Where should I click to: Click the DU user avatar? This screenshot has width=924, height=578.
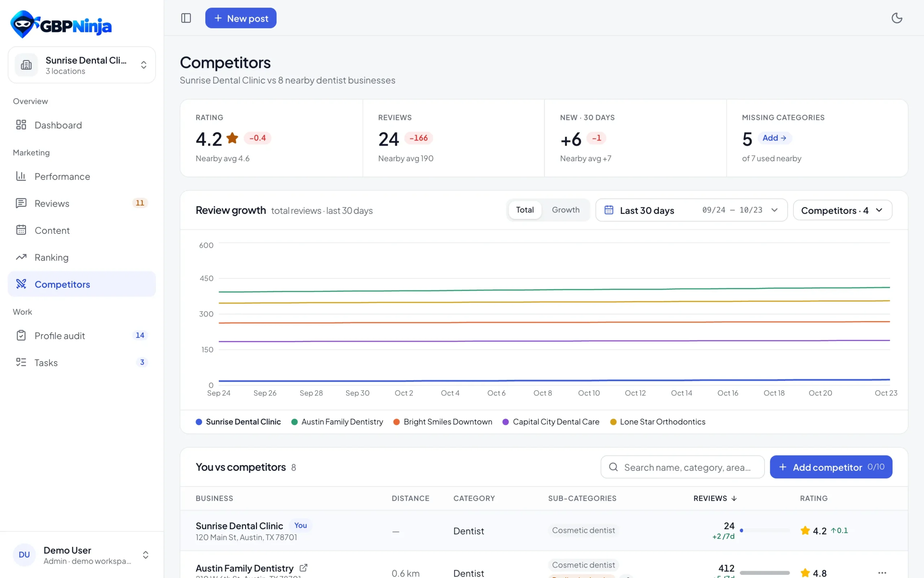tap(24, 554)
